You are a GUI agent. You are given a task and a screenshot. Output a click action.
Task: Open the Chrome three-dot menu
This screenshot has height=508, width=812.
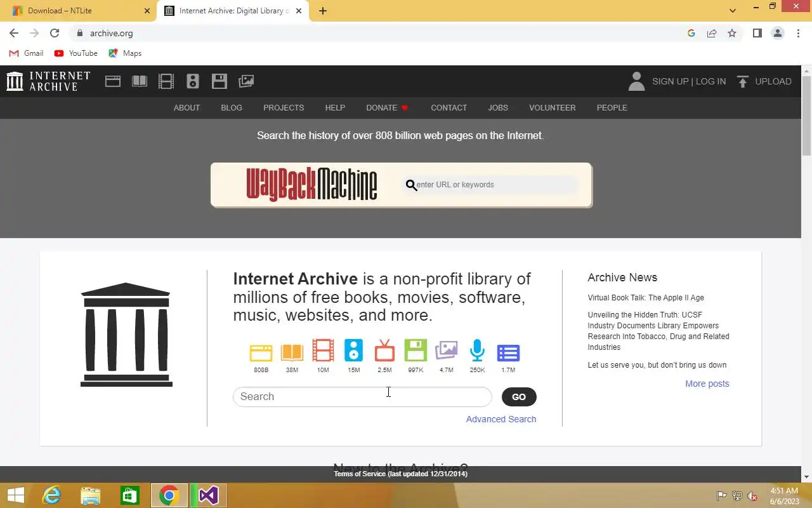coord(799,33)
